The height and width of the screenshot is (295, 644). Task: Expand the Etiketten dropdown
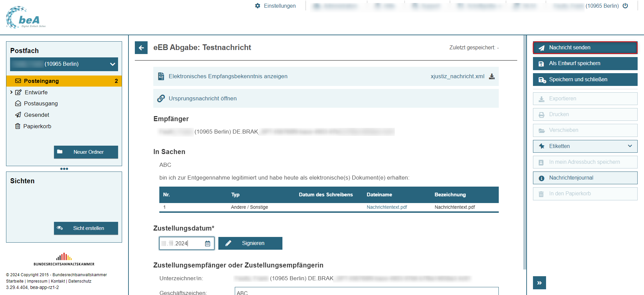point(630,146)
